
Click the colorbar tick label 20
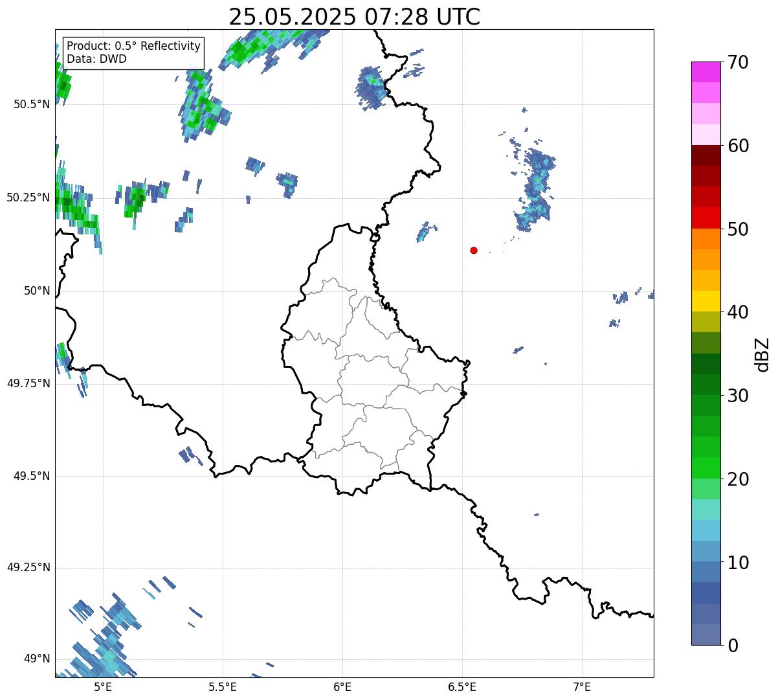coord(739,479)
